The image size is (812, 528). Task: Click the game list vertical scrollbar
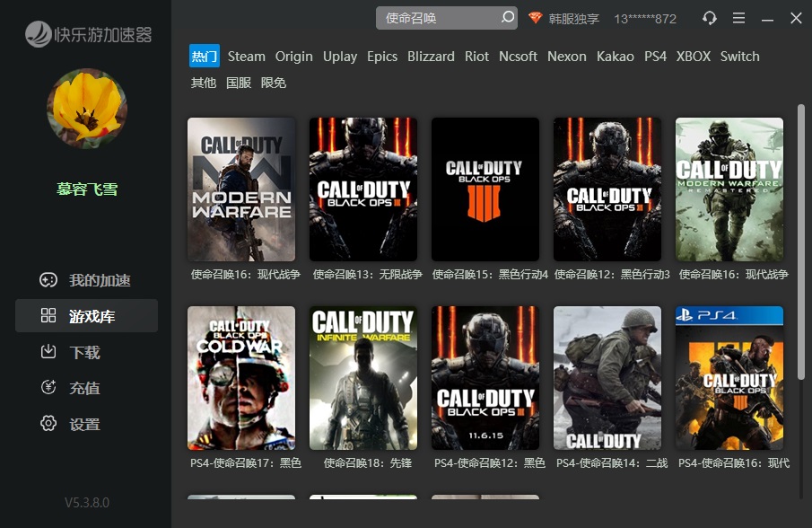[x=801, y=242]
